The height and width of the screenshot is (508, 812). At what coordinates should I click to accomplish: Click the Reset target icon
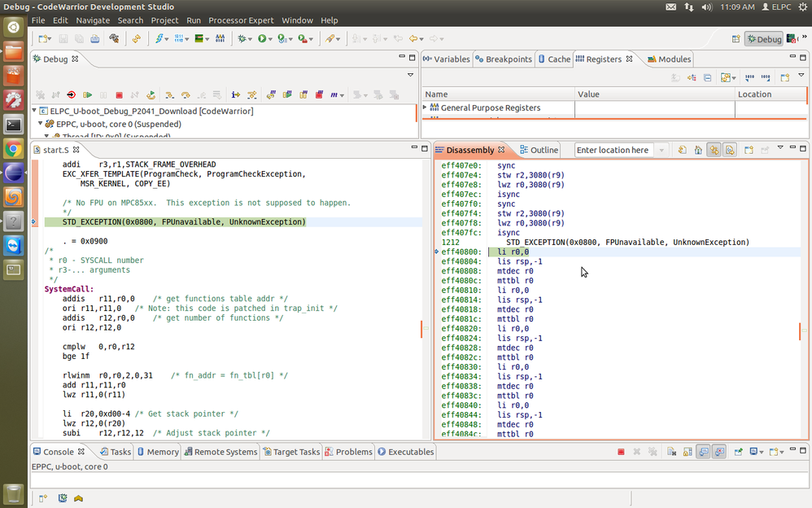72,95
